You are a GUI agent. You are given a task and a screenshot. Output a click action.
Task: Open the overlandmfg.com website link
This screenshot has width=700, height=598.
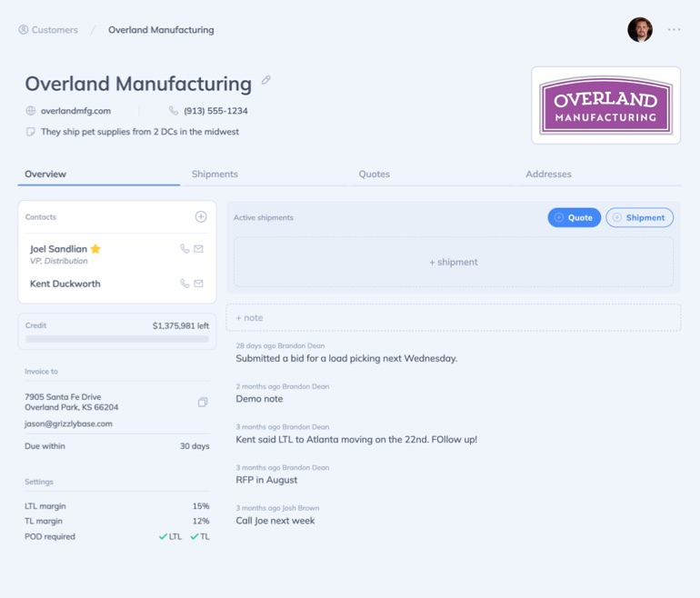(75, 111)
